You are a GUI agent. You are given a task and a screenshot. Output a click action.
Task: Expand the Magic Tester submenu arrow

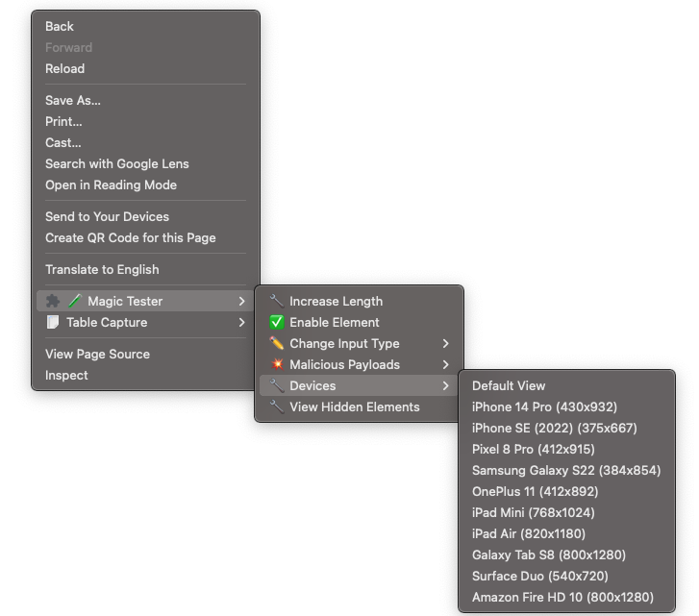point(241,301)
